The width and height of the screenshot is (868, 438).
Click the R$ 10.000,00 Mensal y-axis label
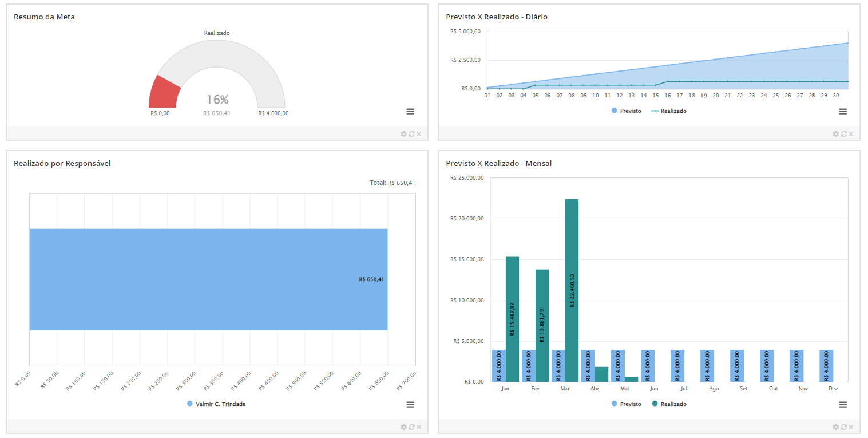467,301
